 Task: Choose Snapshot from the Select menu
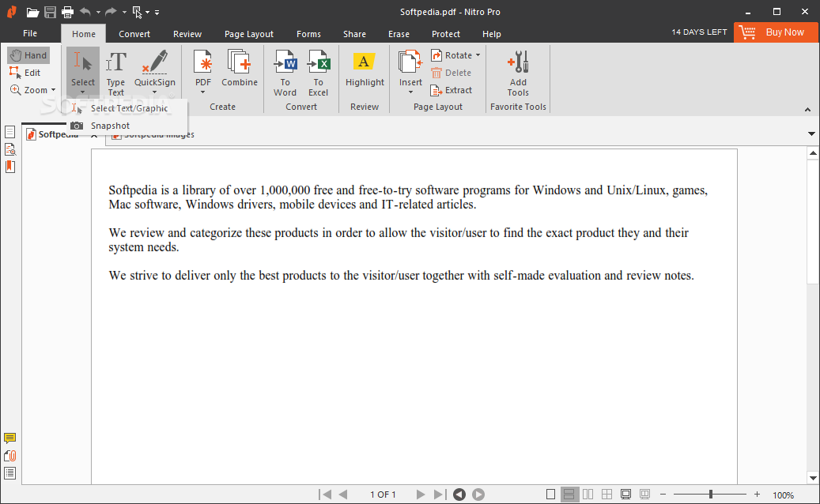110,126
